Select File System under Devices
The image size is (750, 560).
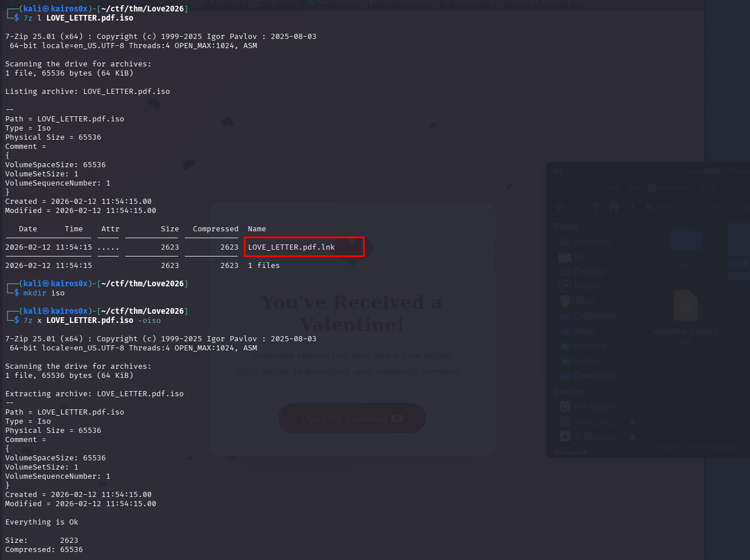(595, 407)
